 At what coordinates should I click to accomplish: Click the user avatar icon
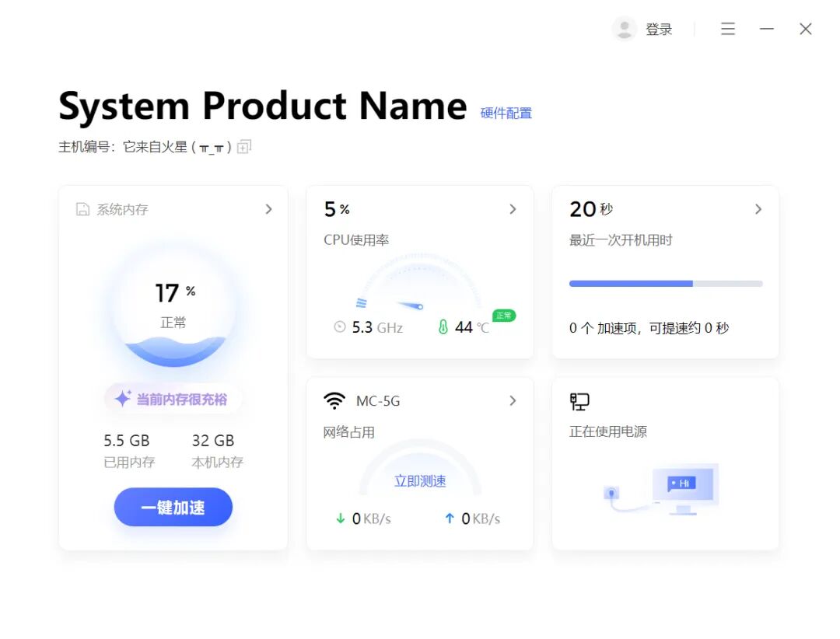coord(624,29)
